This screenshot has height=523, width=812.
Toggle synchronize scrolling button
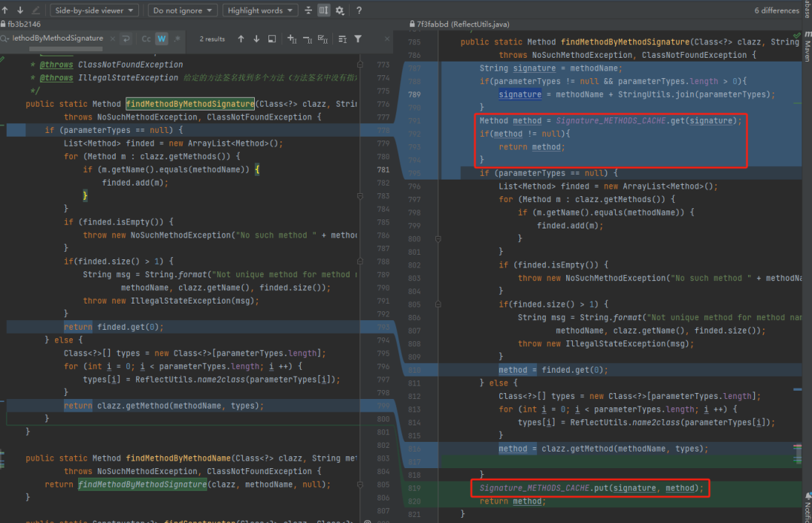pyautogui.click(x=323, y=11)
